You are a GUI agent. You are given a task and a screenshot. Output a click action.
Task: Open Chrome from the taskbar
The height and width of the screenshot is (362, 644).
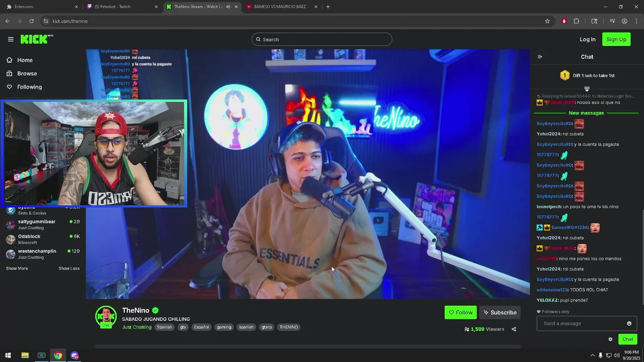coord(58,355)
